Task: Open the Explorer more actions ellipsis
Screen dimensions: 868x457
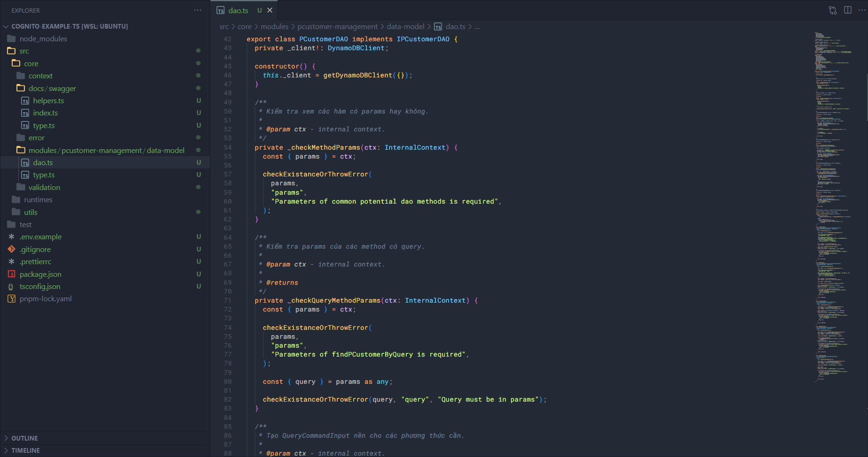Action: point(198,10)
